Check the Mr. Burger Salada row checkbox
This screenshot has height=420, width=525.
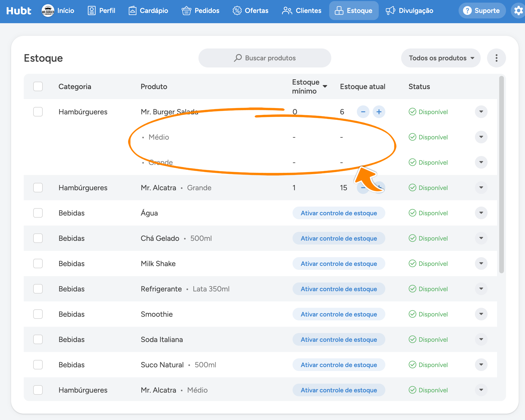coord(38,112)
